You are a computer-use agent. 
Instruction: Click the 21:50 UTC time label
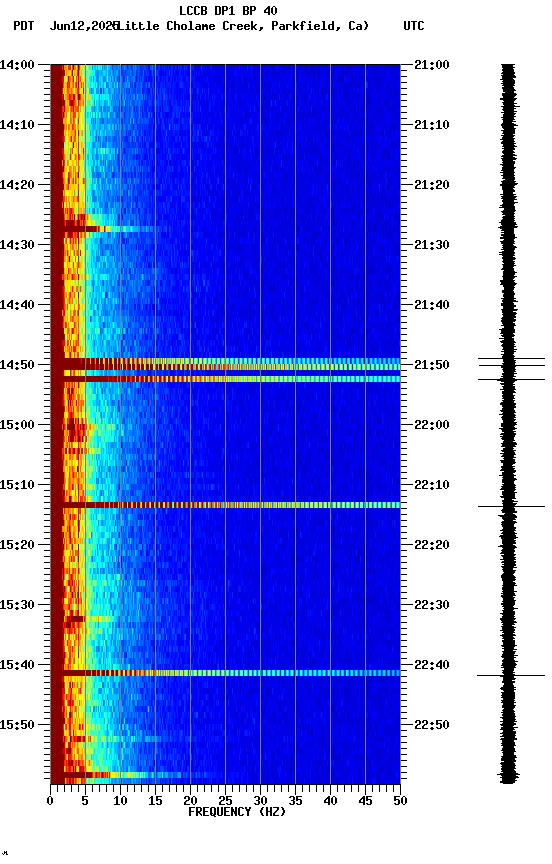coord(432,365)
